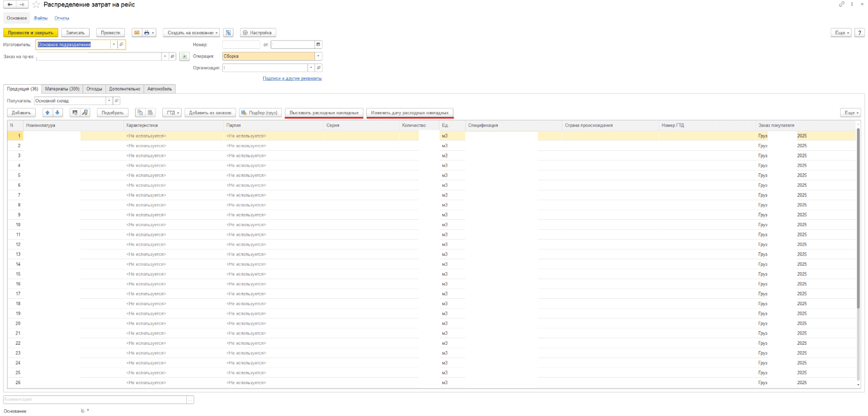The height and width of the screenshot is (416, 868).
Task: Move row up with blue up arrow
Action: click(x=48, y=113)
